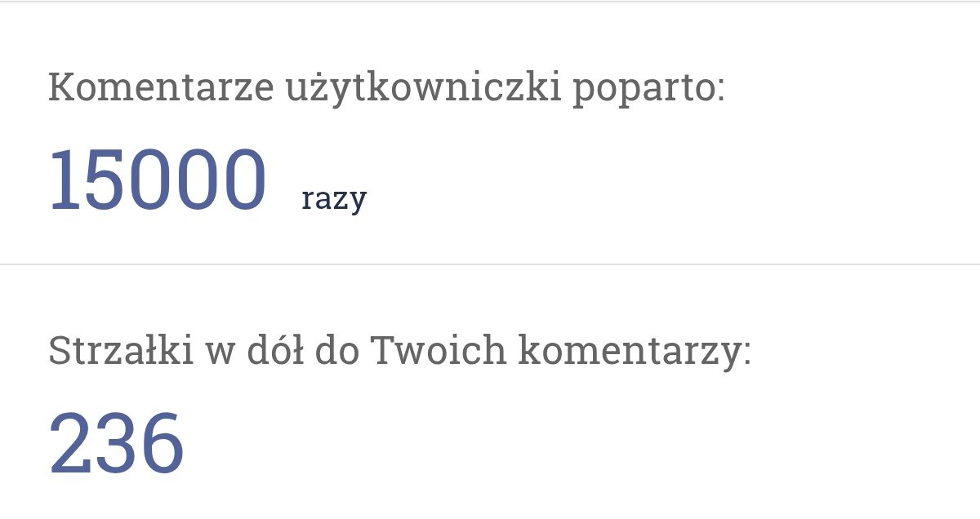980x519 pixels.
Task: Click the digit 2 in 236
Action: pos(69,444)
